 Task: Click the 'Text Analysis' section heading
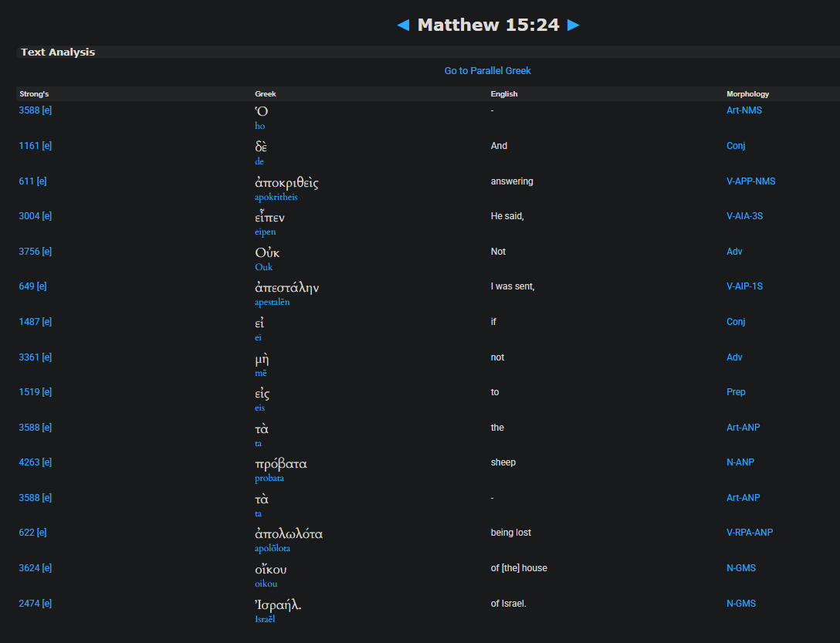point(58,52)
